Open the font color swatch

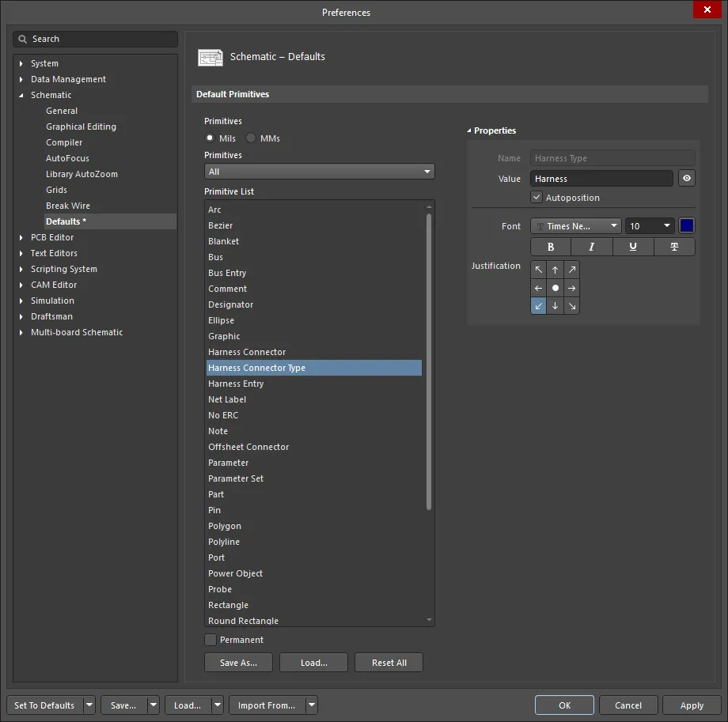pos(686,225)
